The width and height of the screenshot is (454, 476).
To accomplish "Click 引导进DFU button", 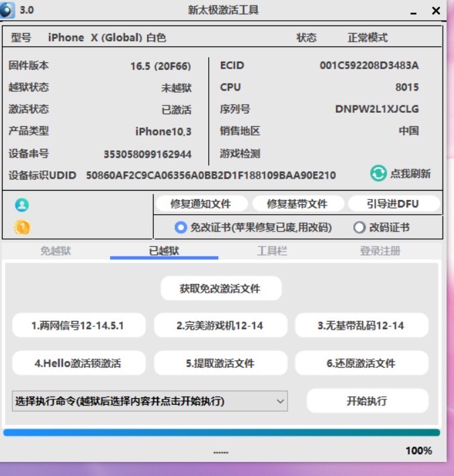I will [394, 203].
